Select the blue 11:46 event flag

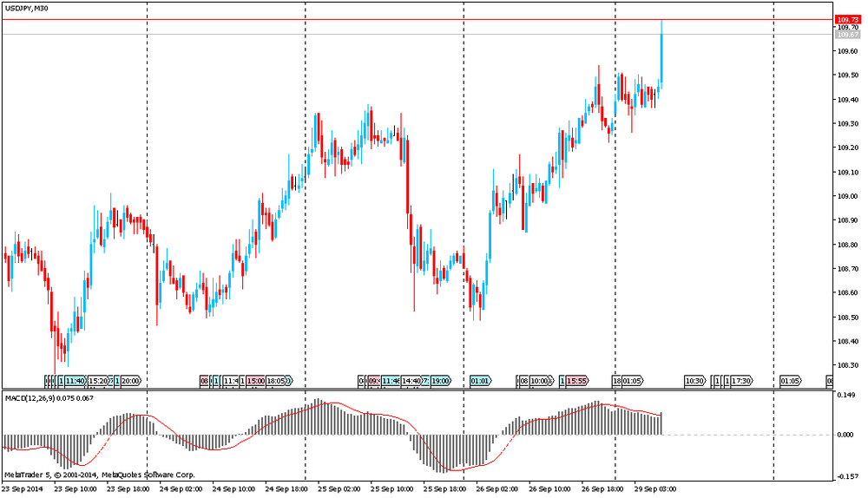pos(391,381)
